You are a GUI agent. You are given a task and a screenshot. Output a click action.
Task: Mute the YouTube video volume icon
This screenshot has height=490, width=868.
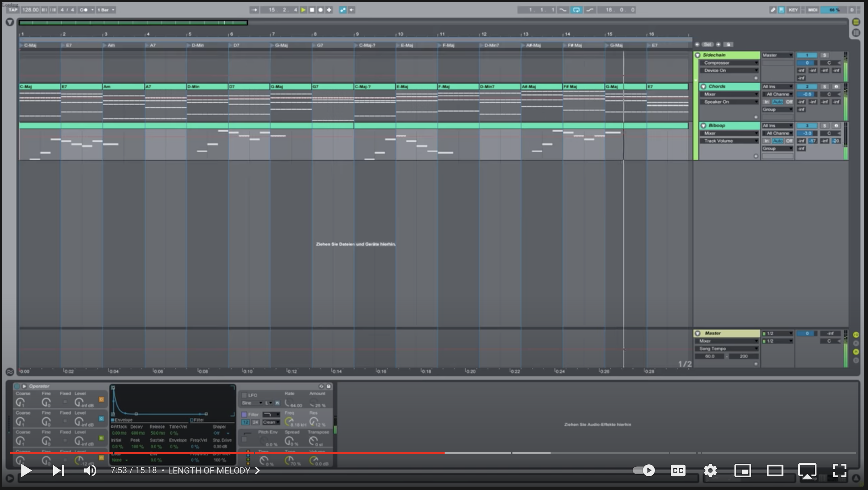click(90, 470)
